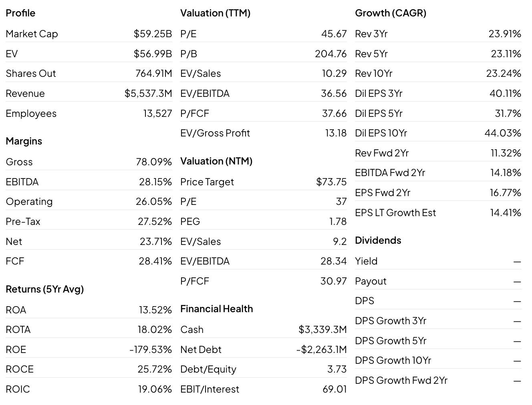532x405 pixels.
Task: Open the Revenue row showing $5,537.3M
Action: pyautogui.click(x=89, y=94)
